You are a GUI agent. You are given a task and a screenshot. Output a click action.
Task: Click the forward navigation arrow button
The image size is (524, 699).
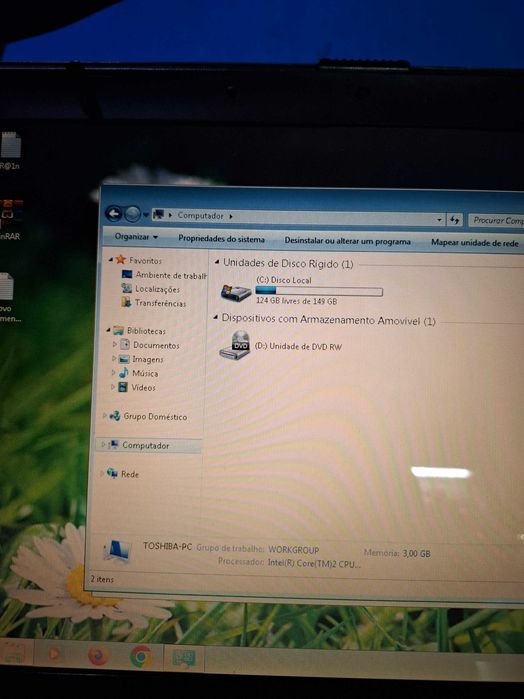tap(132, 214)
